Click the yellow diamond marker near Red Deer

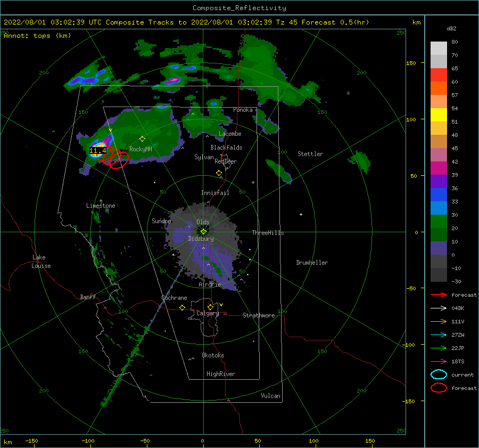point(219,173)
